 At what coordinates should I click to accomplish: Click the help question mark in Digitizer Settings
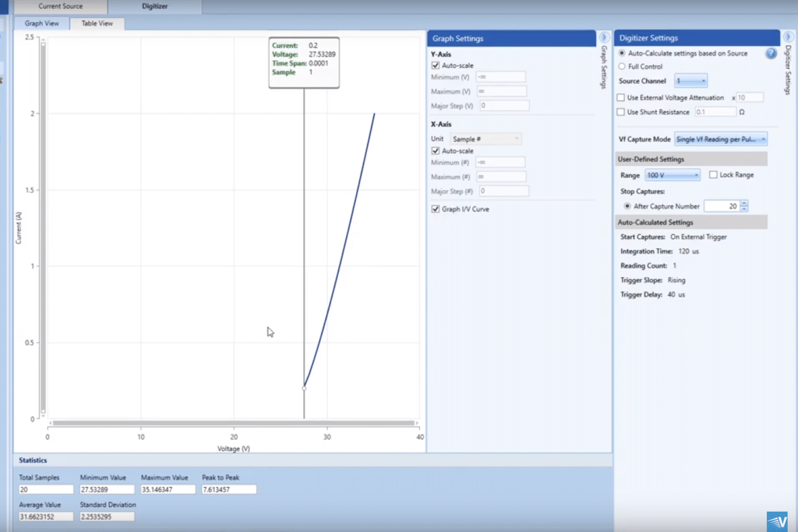[771, 54]
